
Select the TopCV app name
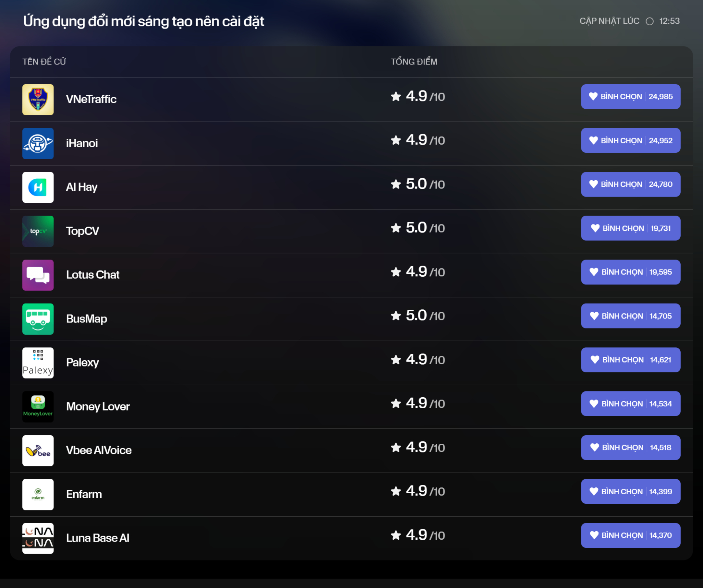[82, 231]
